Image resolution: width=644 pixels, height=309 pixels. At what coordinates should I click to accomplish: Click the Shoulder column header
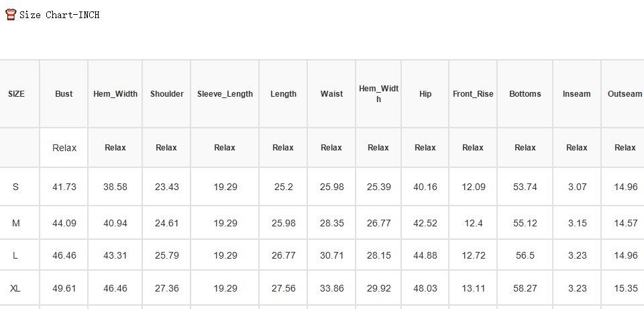coord(167,94)
